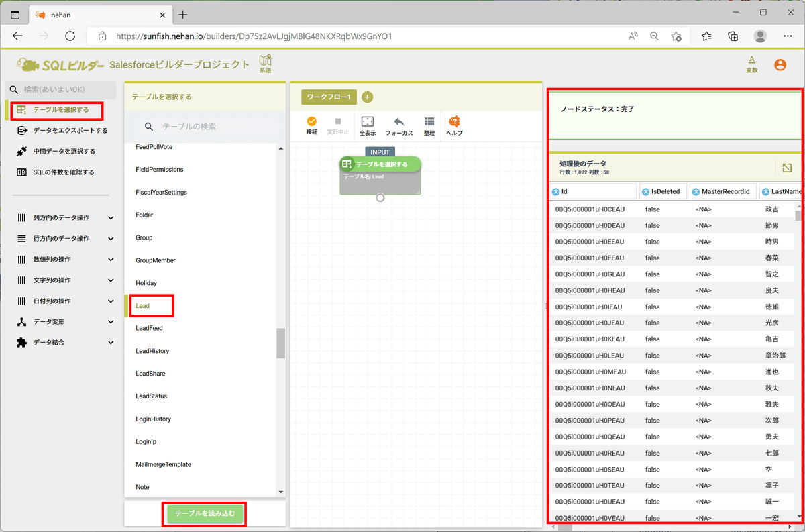Select データをエクスポートする menu item
This screenshot has width=805, height=532.
tap(70, 130)
